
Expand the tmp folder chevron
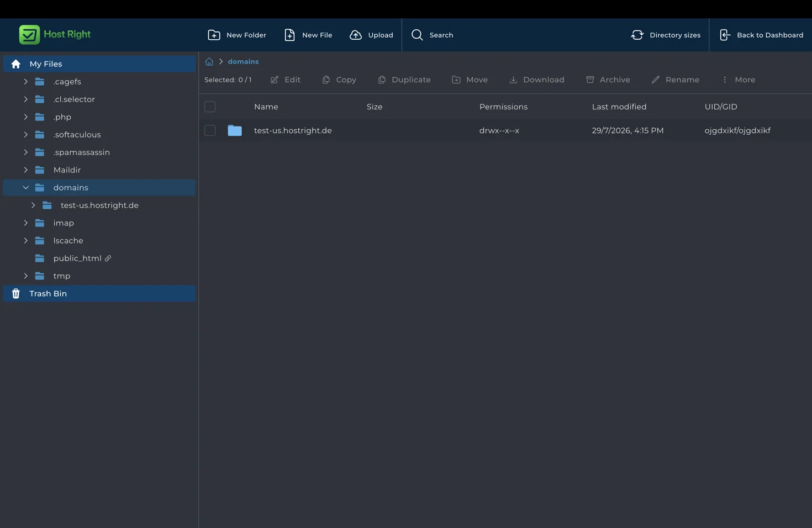pos(25,276)
